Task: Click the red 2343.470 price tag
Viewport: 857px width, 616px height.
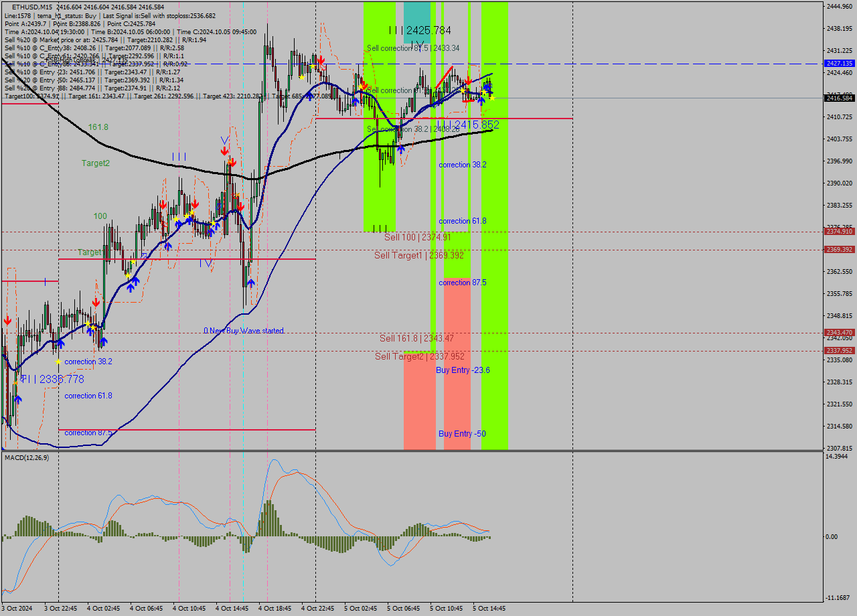Action: [x=840, y=332]
